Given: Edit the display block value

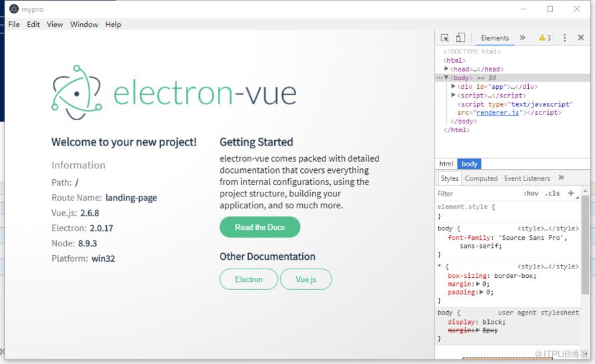Looking at the screenshot, I should pyautogui.click(x=493, y=322).
